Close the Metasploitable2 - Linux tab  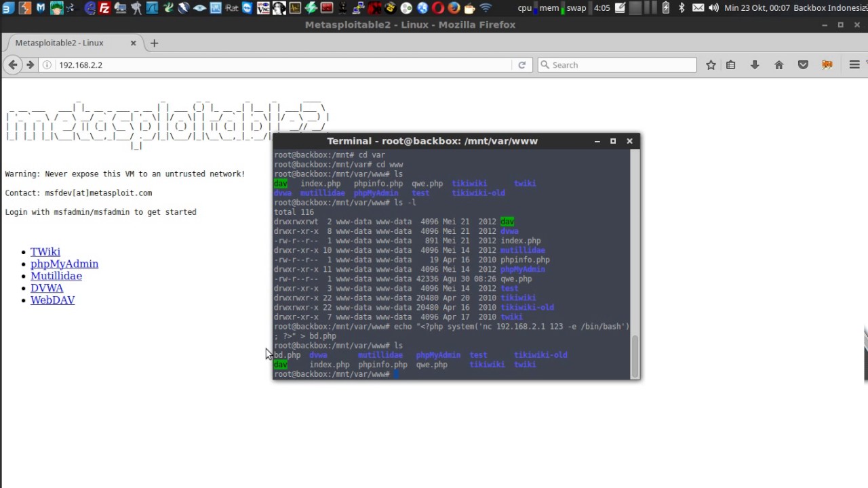pyautogui.click(x=133, y=43)
